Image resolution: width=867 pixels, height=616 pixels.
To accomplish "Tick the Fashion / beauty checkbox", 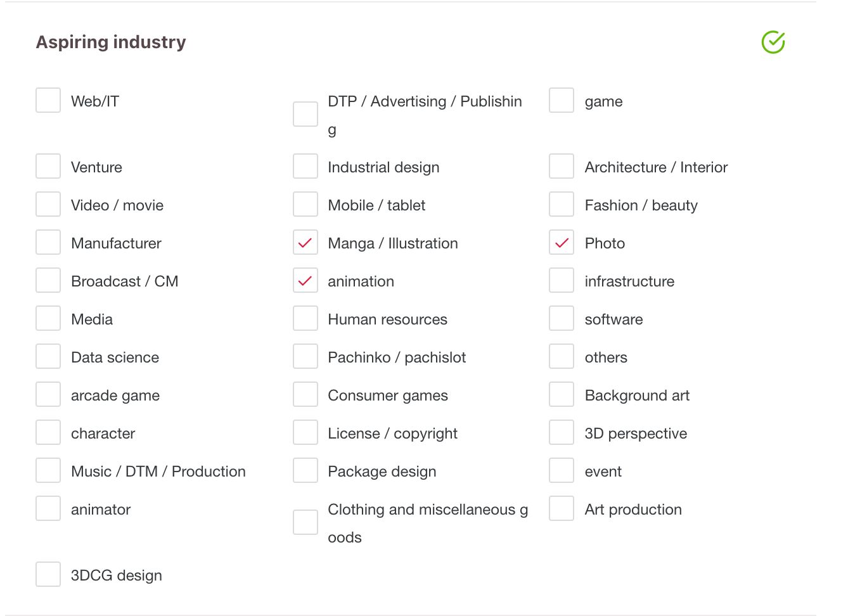I will click(562, 205).
